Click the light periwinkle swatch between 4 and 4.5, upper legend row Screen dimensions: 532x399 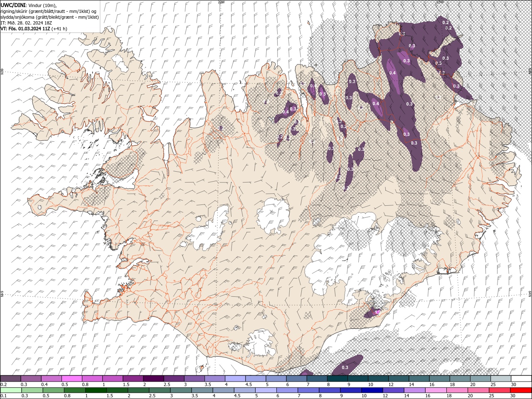click(235, 379)
